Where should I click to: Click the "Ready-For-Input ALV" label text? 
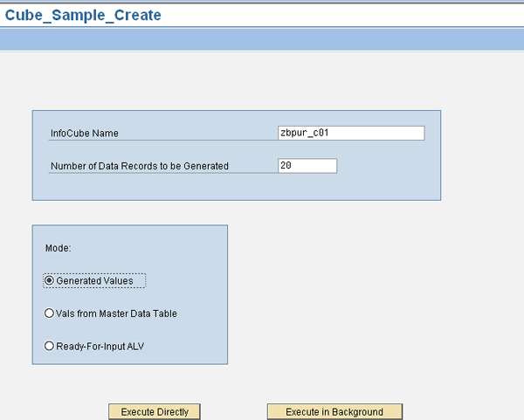click(100, 347)
